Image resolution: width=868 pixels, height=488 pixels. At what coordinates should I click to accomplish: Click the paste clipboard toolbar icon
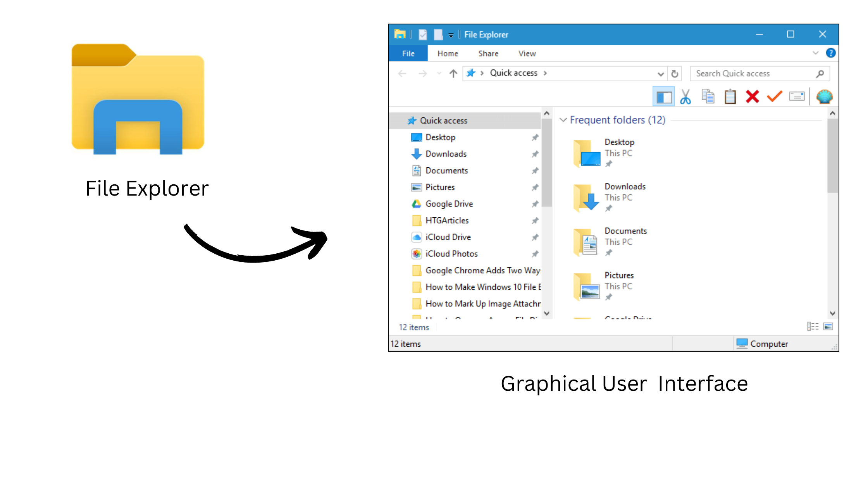tap(730, 96)
